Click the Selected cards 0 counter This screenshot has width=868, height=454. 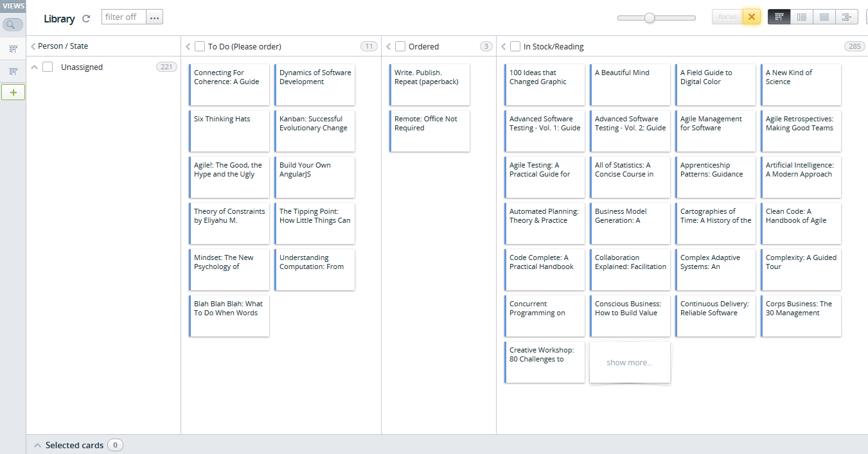coord(115,445)
